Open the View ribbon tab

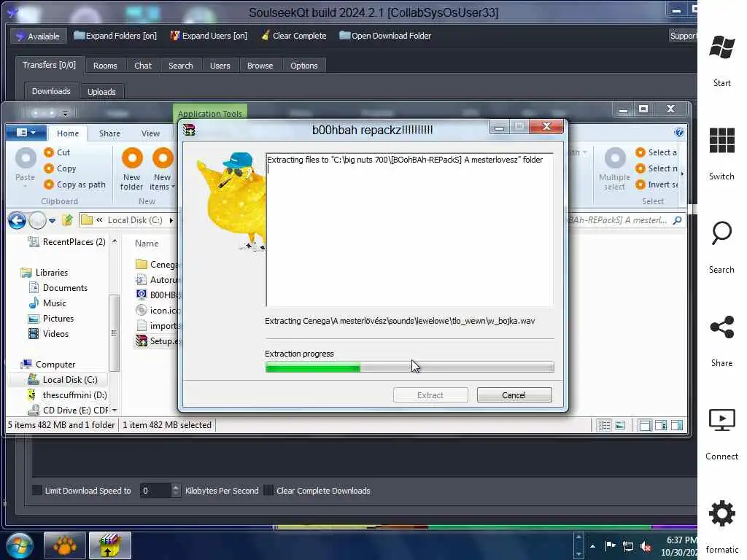pyautogui.click(x=150, y=134)
